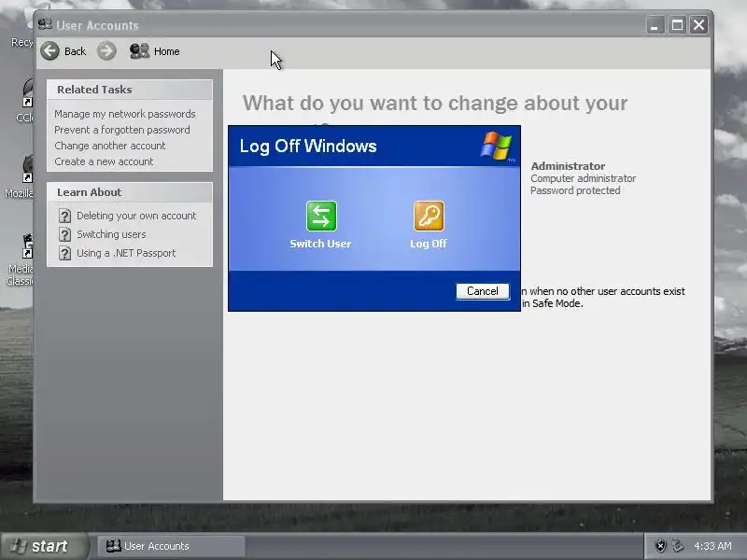Close the User Accounts window
Screen dimensions: 747x560
[x=698, y=25]
